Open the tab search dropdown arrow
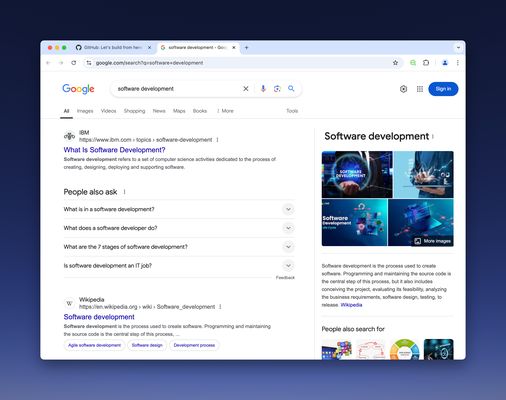The height and width of the screenshot is (400, 506). [458, 48]
